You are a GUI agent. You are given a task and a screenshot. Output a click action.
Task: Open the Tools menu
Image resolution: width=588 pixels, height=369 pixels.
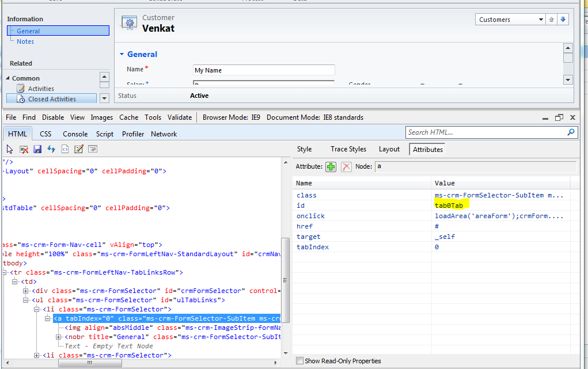153,117
